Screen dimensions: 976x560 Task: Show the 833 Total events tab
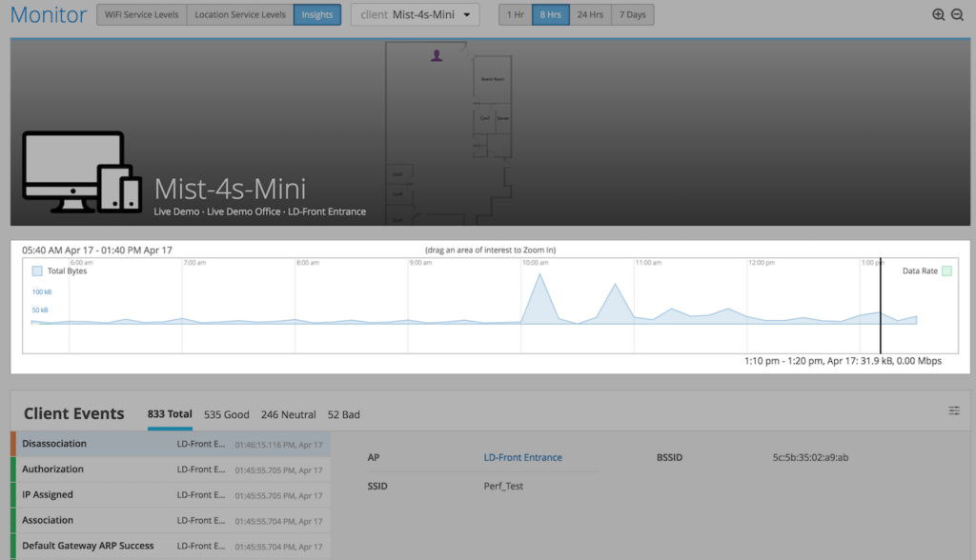tap(169, 413)
